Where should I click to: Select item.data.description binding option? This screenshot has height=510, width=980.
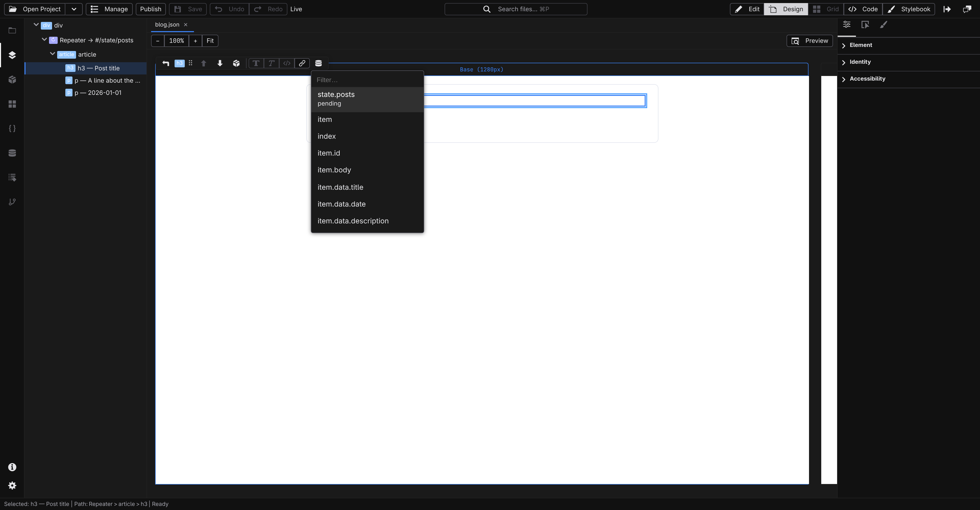click(367, 221)
